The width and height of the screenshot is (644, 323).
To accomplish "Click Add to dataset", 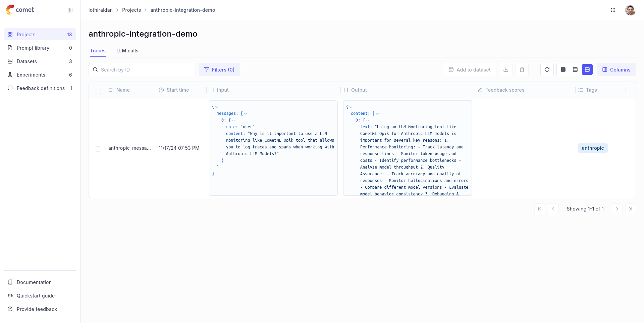I will (x=469, y=70).
